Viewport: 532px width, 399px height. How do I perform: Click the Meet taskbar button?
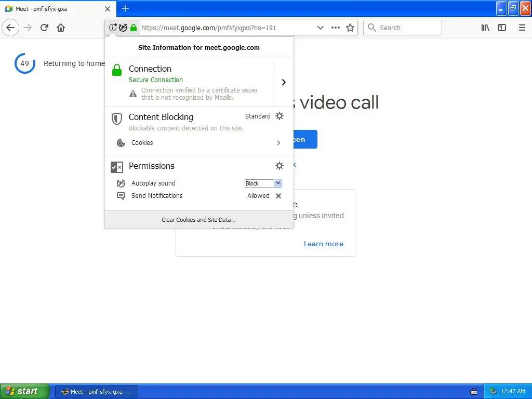click(x=96, y=392)
